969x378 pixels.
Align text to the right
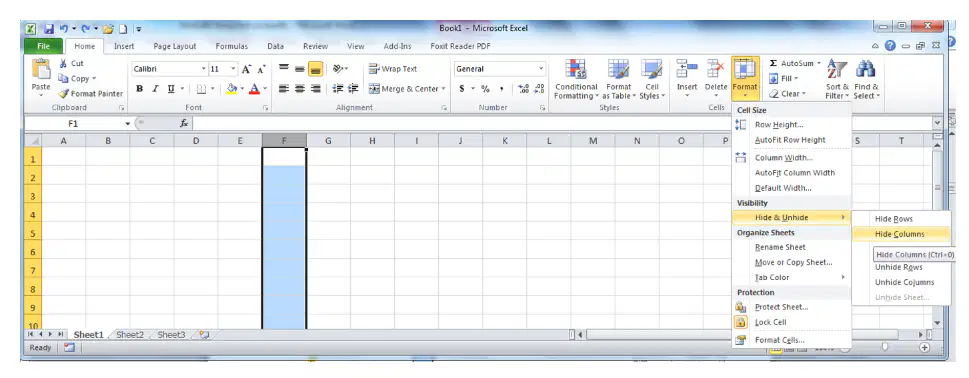[x=316, y=89]
